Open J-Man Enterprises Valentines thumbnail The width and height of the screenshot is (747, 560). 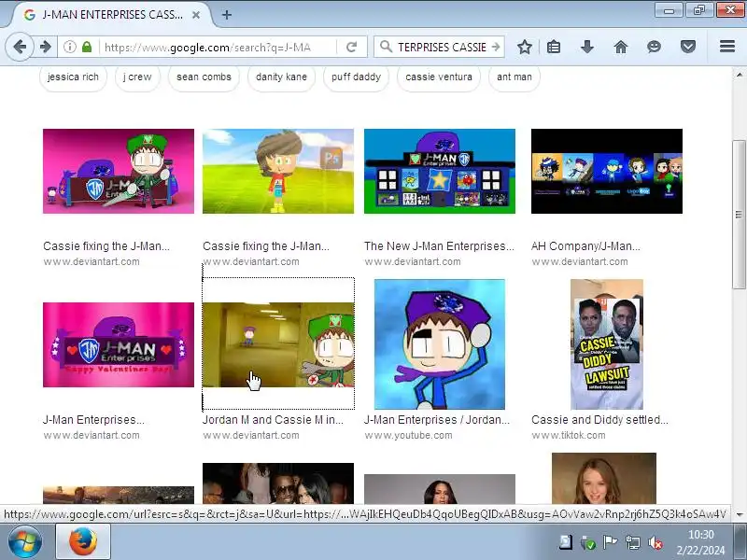(x=119, y=344)
